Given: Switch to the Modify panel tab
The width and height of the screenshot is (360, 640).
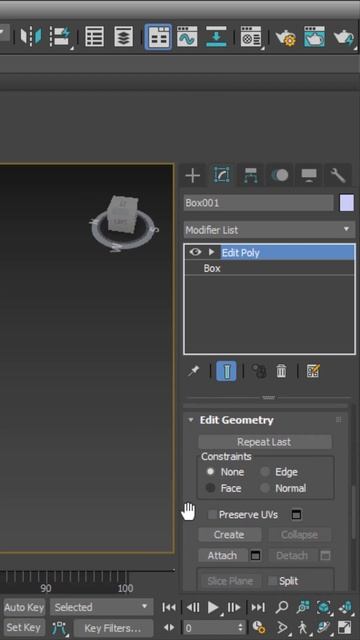Looking at the screenshot, I should pyautogui.click(x=222, y=176).
